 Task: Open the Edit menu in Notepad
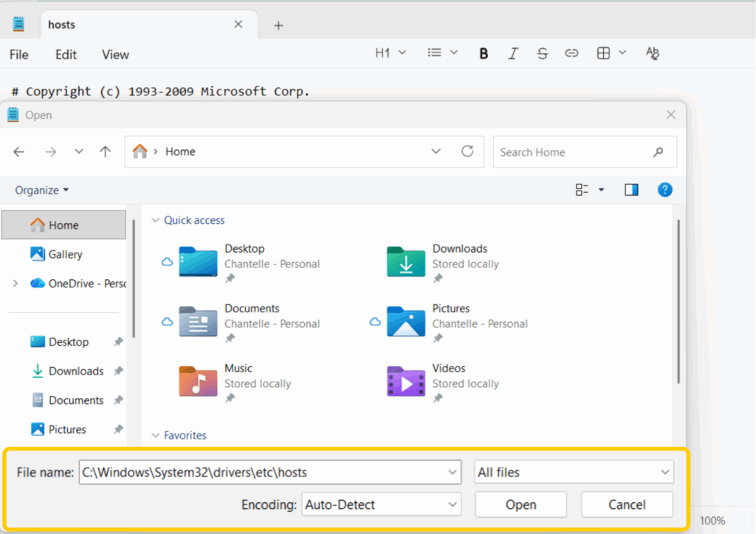tap(66, 55)
